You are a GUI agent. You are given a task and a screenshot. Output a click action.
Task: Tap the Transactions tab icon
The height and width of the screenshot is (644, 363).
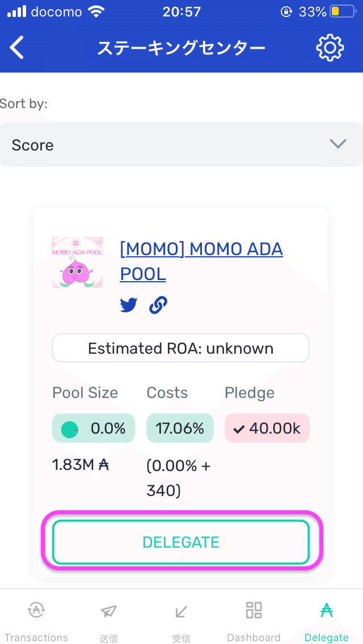pyautogui.click(x=36, y=611)
